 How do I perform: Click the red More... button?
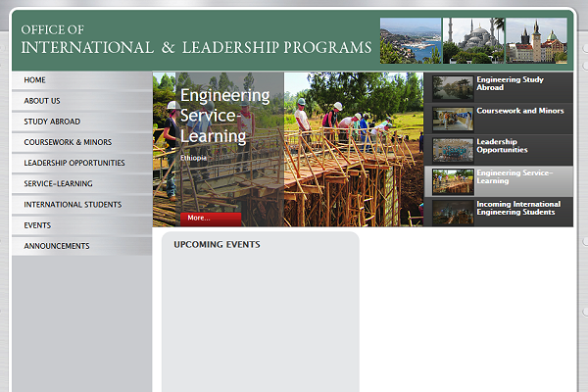click(x=211, y=219)
